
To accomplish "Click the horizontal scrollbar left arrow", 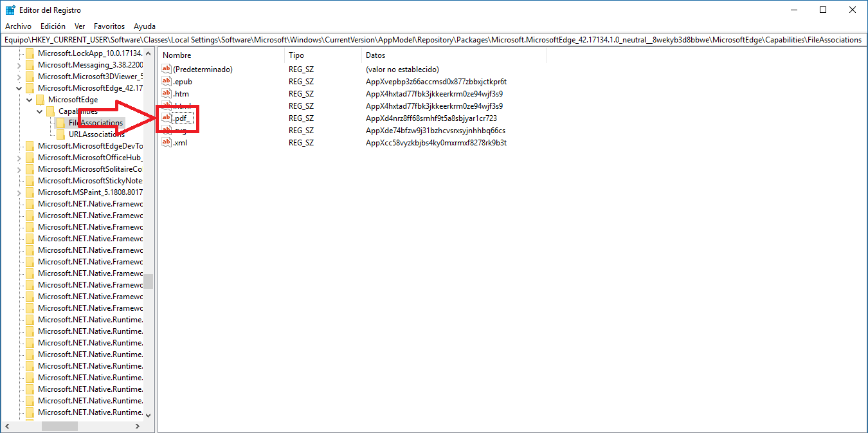I will (7, 426).
